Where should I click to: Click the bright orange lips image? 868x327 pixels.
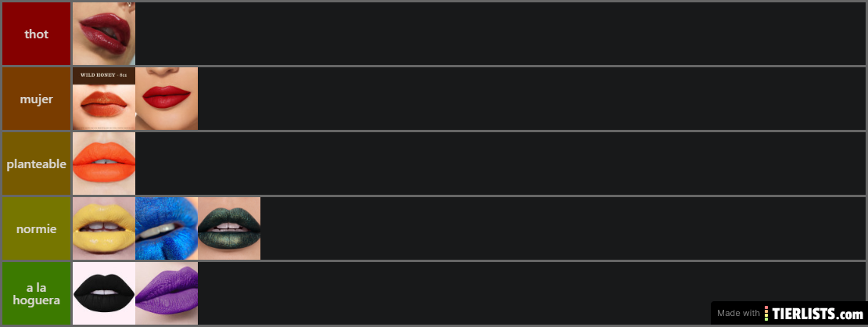tap(104, 163)
